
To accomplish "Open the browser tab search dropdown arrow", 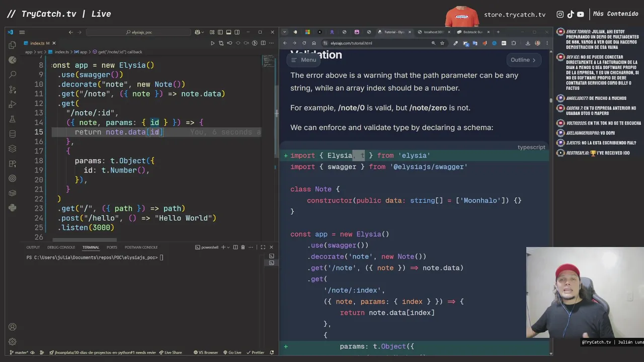I will click(x=284, y=32).
